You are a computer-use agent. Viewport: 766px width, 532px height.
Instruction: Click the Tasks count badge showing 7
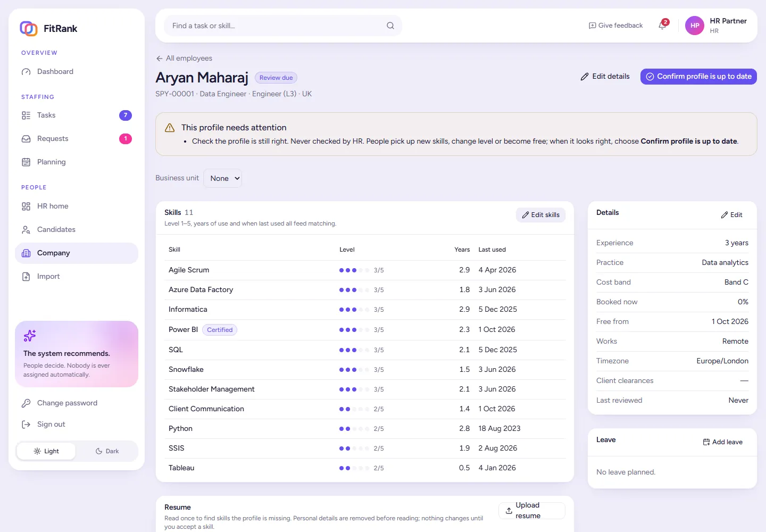pos(126,115)
